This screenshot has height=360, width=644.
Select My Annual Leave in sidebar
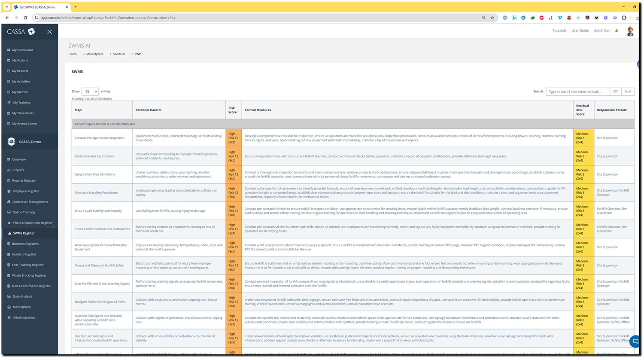click(24, 124)
